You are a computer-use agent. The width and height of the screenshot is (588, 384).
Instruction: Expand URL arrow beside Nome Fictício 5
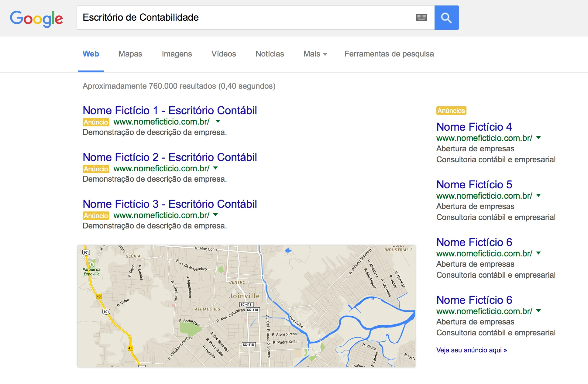pyautogui.click(x=538, y=195)
